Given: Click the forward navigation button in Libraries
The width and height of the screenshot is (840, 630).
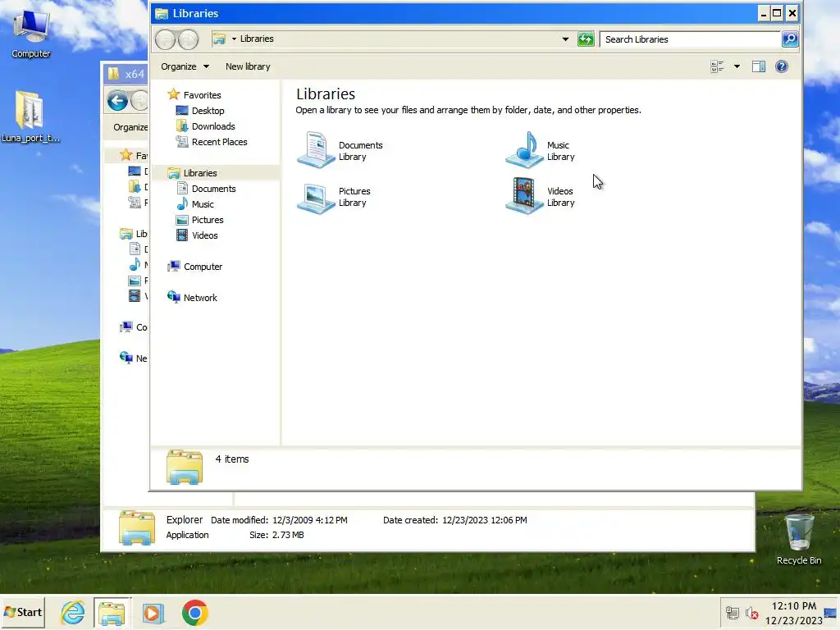Looking at the screenshot, I should [188, 39].
